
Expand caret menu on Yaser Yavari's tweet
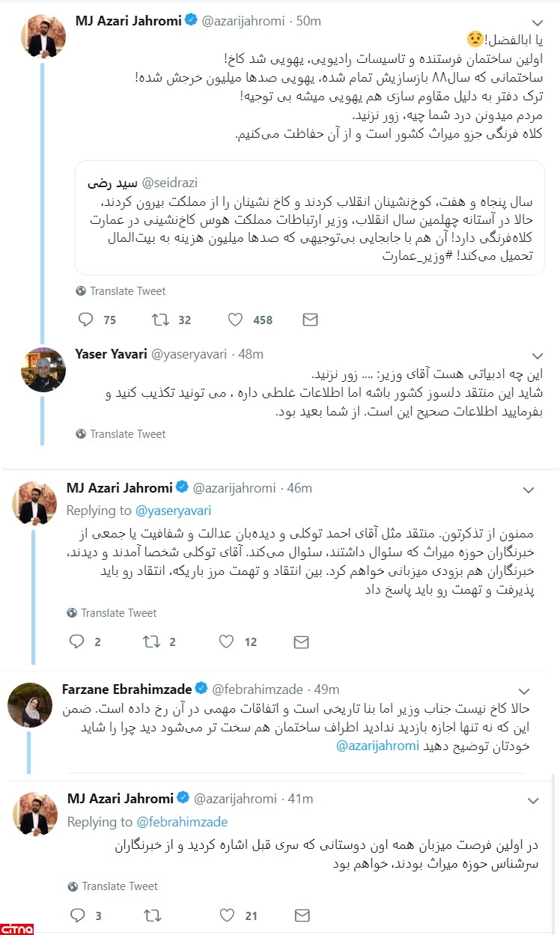tap(536, 354)
